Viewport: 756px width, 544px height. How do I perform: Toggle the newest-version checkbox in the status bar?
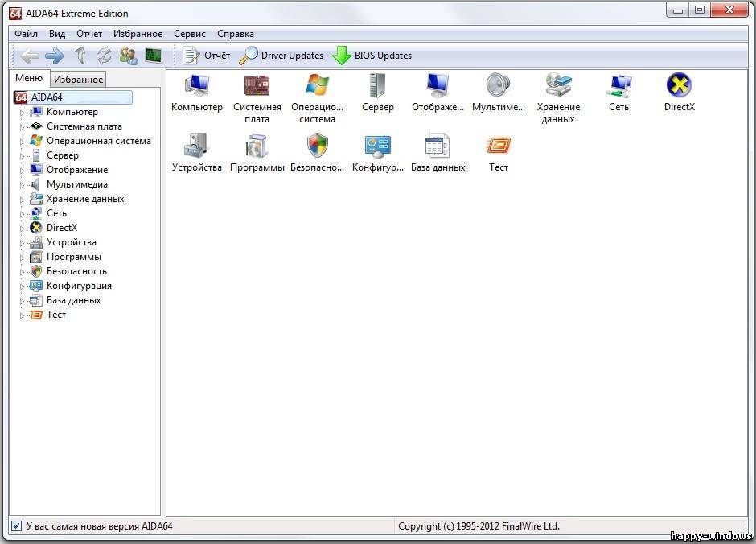(x=16, y=525)
